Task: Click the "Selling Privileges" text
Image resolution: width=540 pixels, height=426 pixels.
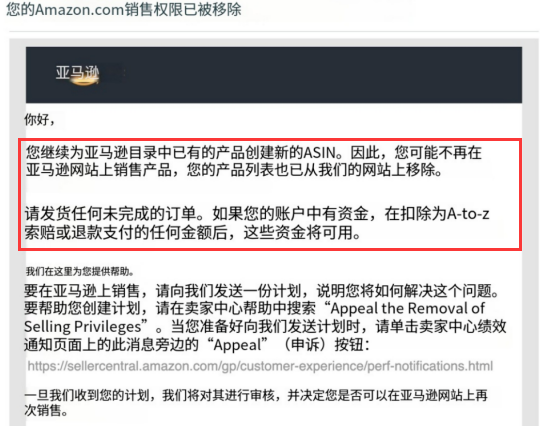Action: (83, 326)
